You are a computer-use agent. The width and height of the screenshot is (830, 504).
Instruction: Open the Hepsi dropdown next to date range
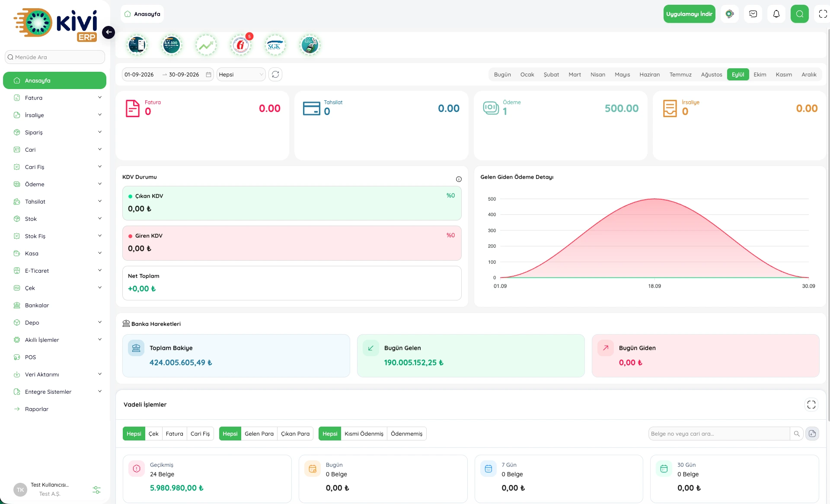pyautogui.click(x=241, y=74)
